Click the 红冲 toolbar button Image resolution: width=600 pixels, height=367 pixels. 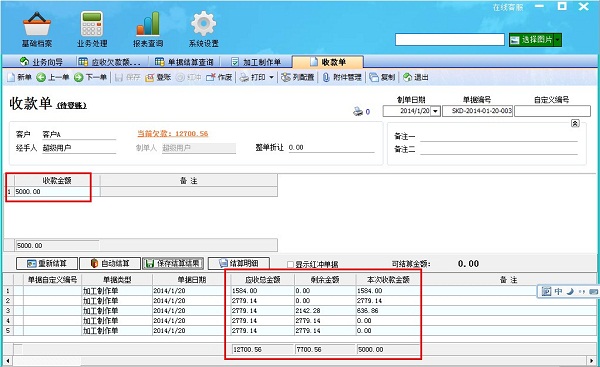coord(189,77)
